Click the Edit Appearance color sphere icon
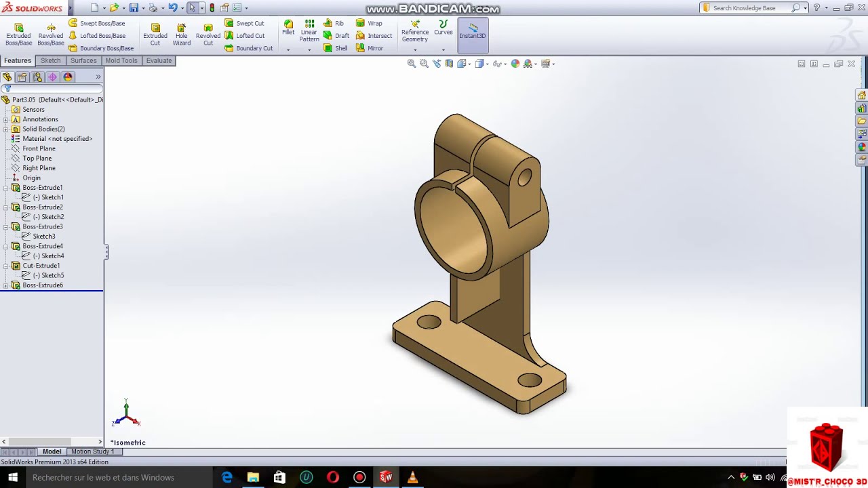 pyautogui.click(x=515, y=64)
